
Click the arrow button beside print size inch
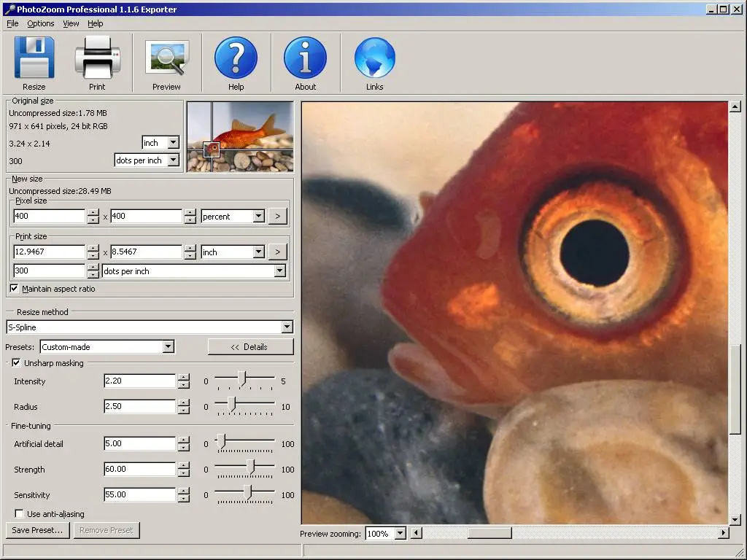coord(278,252)
